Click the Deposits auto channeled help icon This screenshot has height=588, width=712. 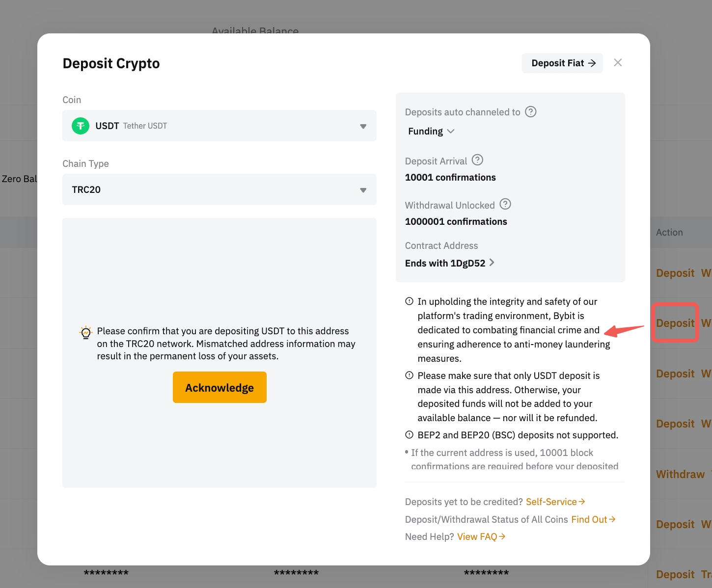pyautogui.click(x=530, y=112)
